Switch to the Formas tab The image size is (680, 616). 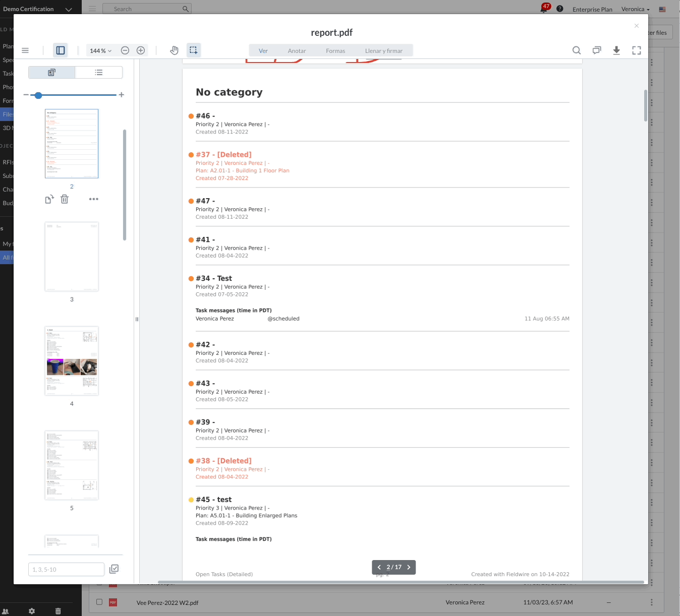(335, 51)
